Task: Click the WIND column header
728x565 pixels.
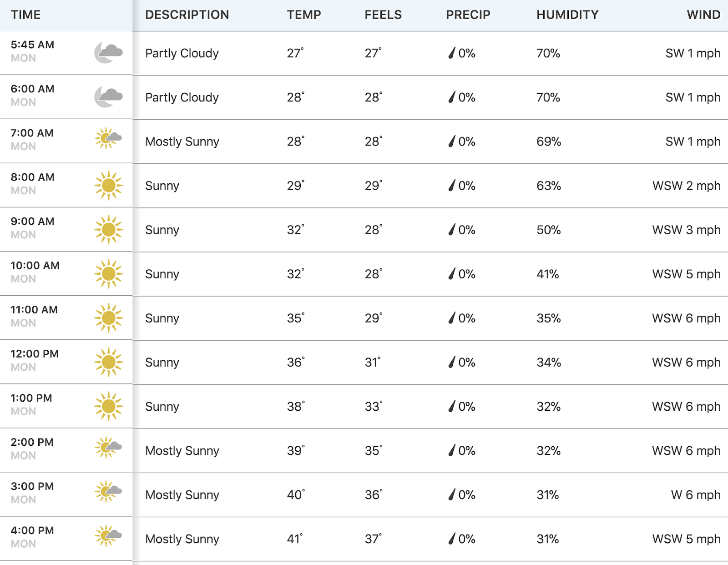Action: tap(703, 15)
